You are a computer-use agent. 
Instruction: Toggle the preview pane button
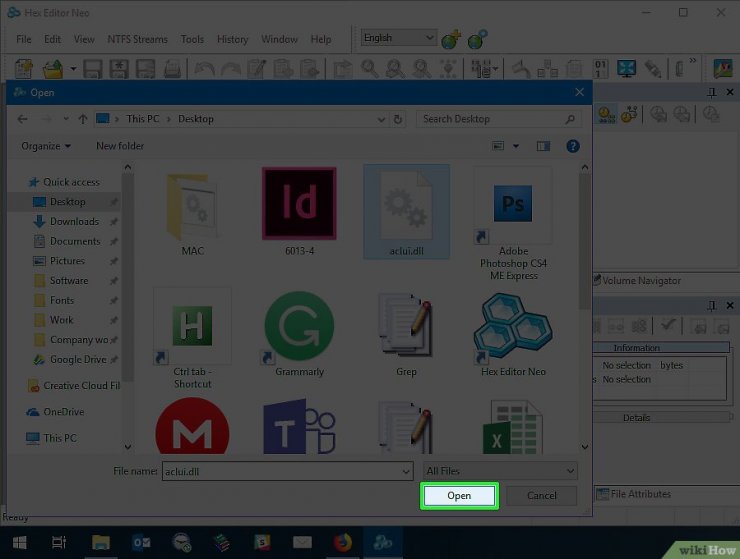543,146
